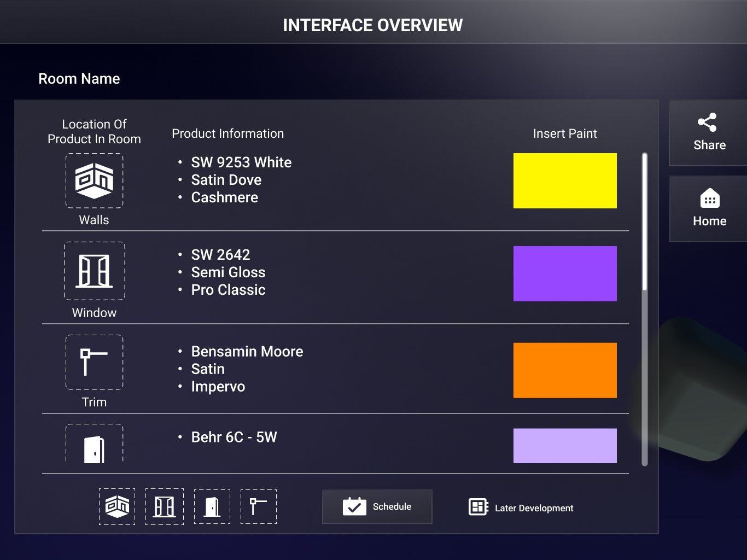Click the door filter icon in bottom bar
Screen dimensions: 747x560
(212, 507)
